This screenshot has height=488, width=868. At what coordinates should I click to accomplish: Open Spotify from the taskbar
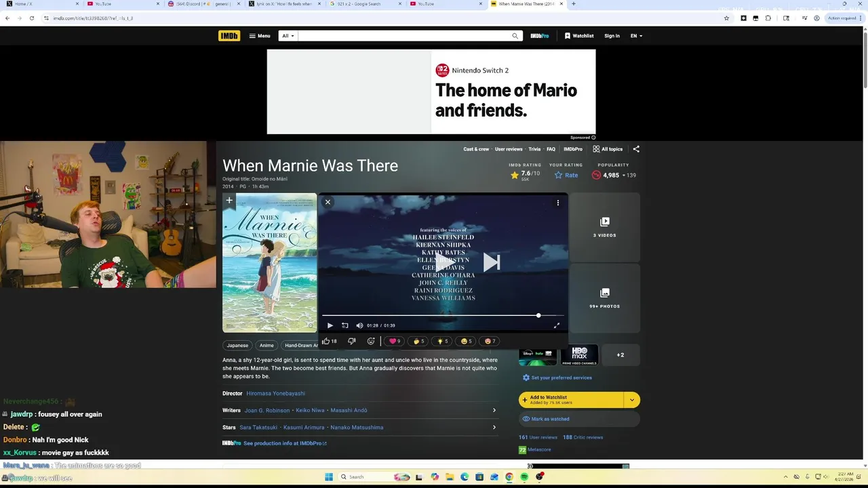point(524,477)
